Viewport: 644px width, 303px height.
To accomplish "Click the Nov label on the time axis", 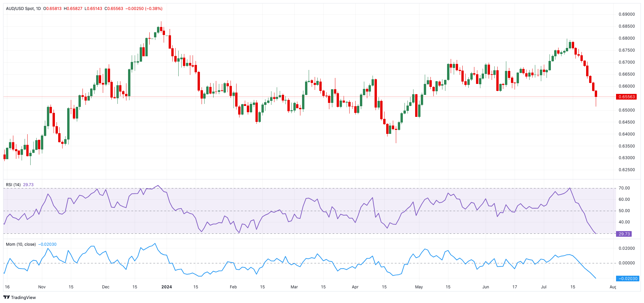I will point(42,287).
